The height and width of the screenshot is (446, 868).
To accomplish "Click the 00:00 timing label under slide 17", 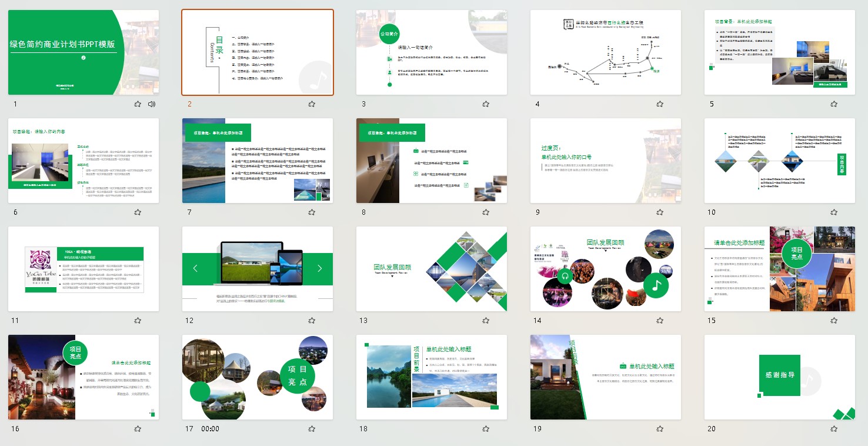I will (x=210, y=429).
